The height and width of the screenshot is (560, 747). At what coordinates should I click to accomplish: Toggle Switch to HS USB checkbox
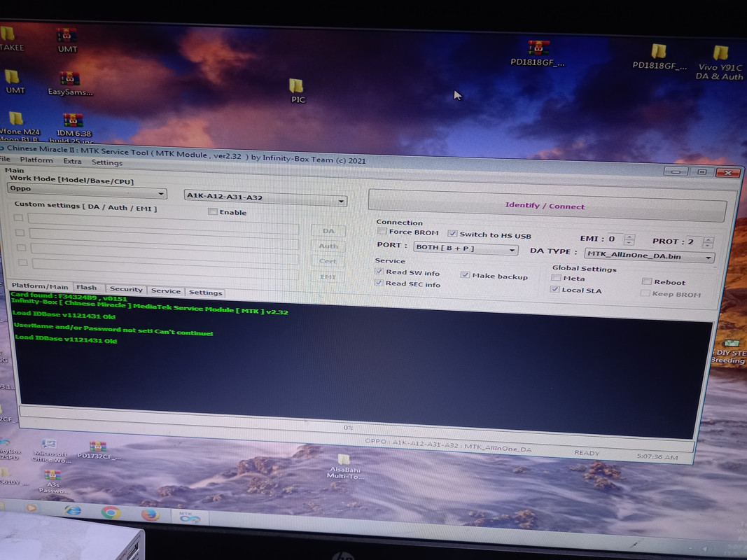[x=452, y=233]
